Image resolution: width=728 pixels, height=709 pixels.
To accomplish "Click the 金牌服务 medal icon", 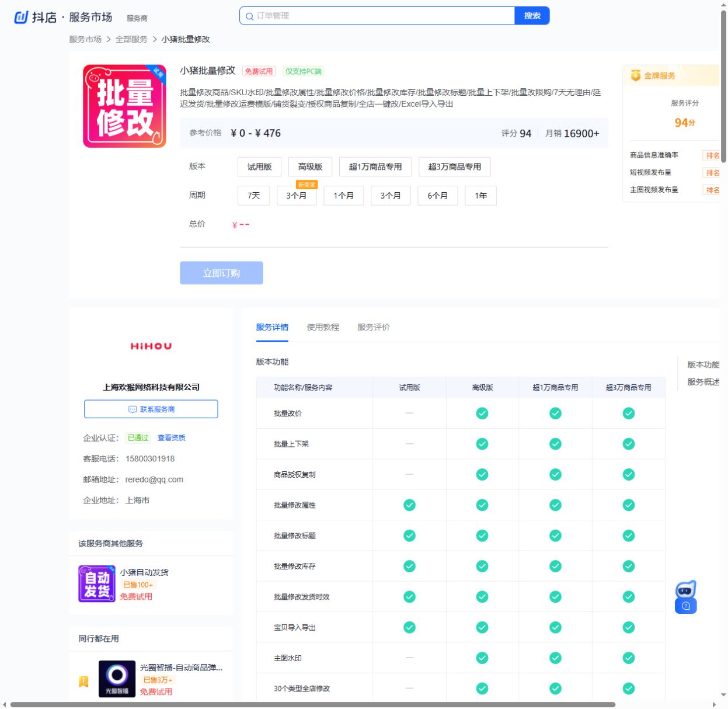I will 636,75.
